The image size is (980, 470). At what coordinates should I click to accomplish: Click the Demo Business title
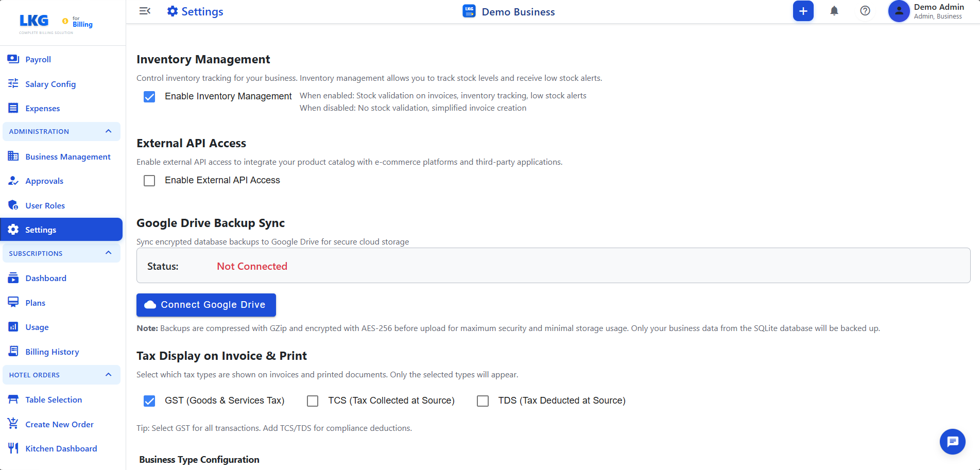click(x=518, y=12)
